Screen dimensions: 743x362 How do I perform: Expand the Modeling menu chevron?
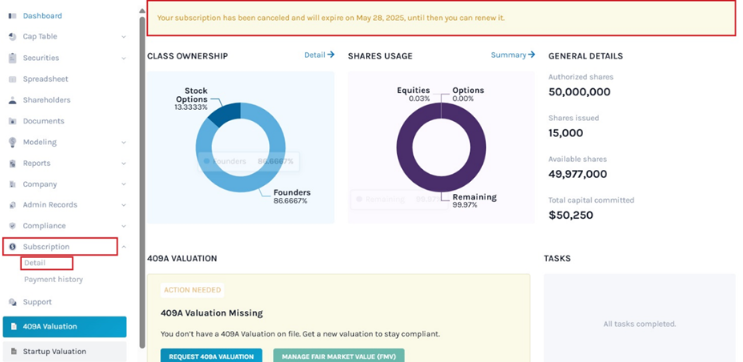click(124, 142)
